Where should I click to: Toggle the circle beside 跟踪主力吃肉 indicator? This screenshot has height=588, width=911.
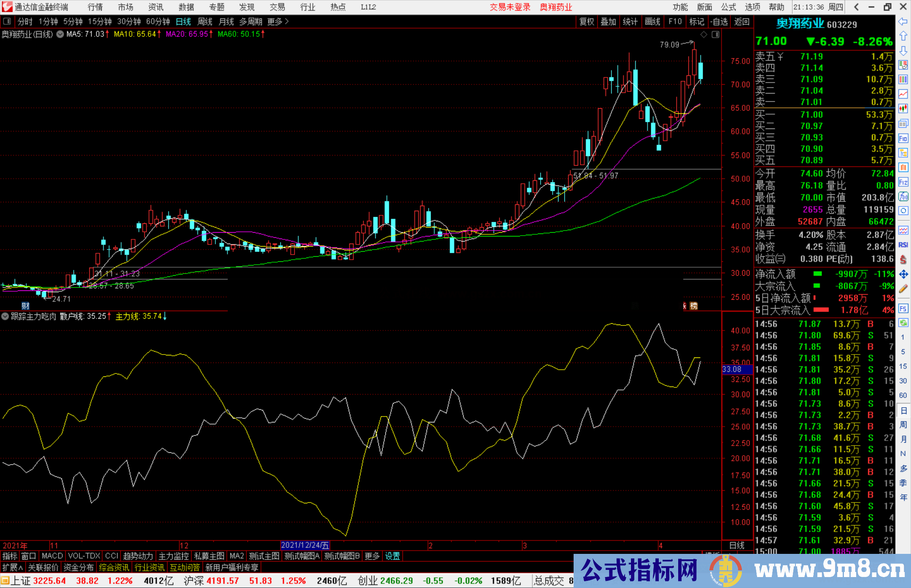(5, 316)
